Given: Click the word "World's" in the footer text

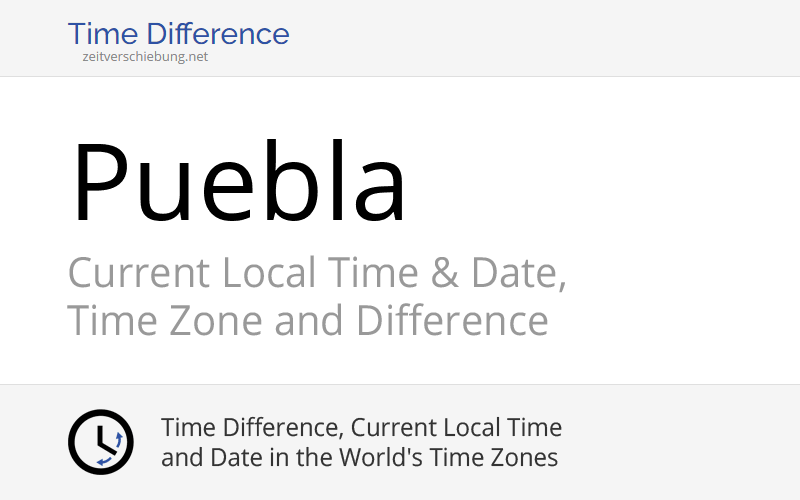Looking at the screenshot, I should [380, 458].
